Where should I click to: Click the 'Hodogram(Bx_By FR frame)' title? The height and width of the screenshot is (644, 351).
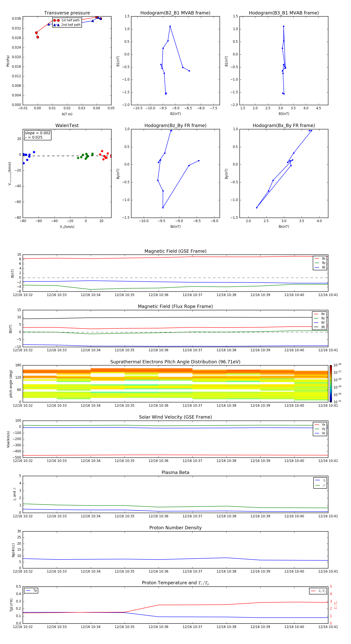tap(284, 125)
